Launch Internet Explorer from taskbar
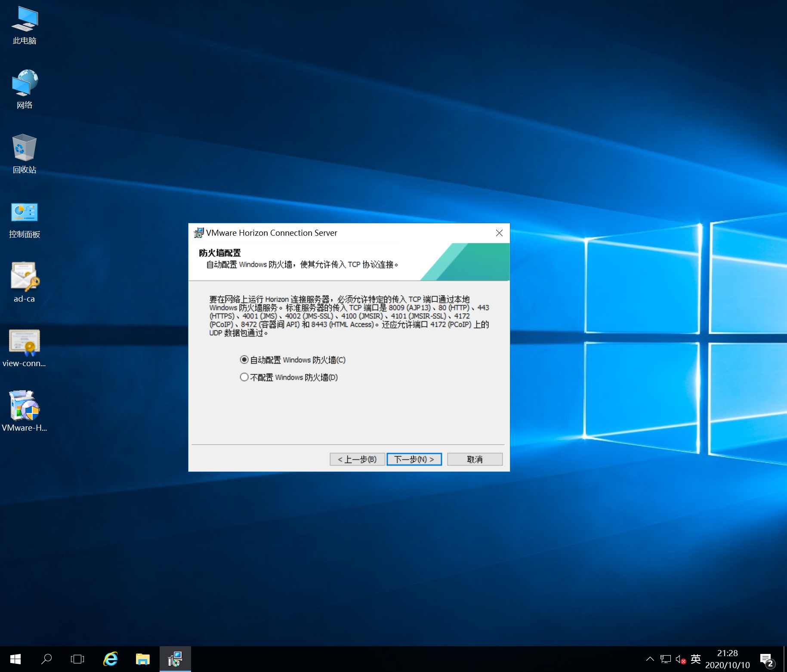Screen dimensions: 787x672 point(111,659)
